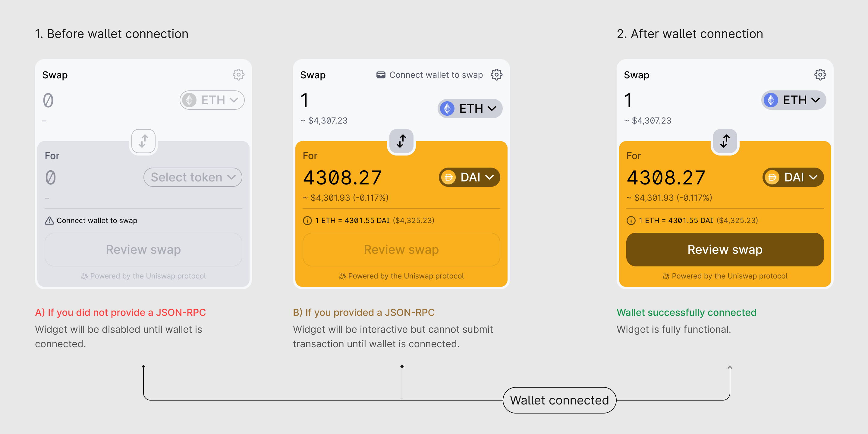The width and height of the screenshot is (868, 434).
Task: Open the DAI token selector in the middle widget
Action: click(x=469, y=177)
